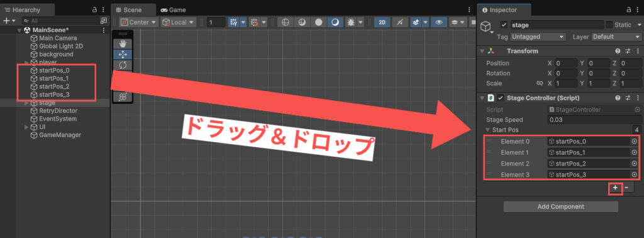The height and width of the screenshot is (238, 644).
Task: Open the Inspector panel kebab menu
Action: tap(637, 10)
